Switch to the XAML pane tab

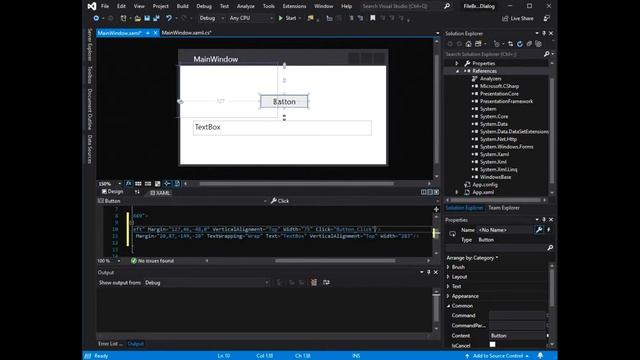point(160,193)
